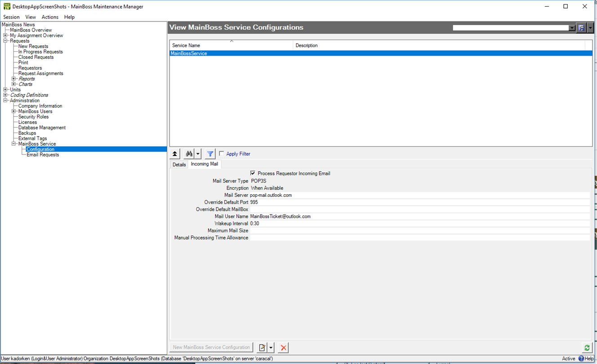The image size is (597, 364).
Task: Select New Requests in the tree
Action: pyautogui.click(x=33, y=46)
